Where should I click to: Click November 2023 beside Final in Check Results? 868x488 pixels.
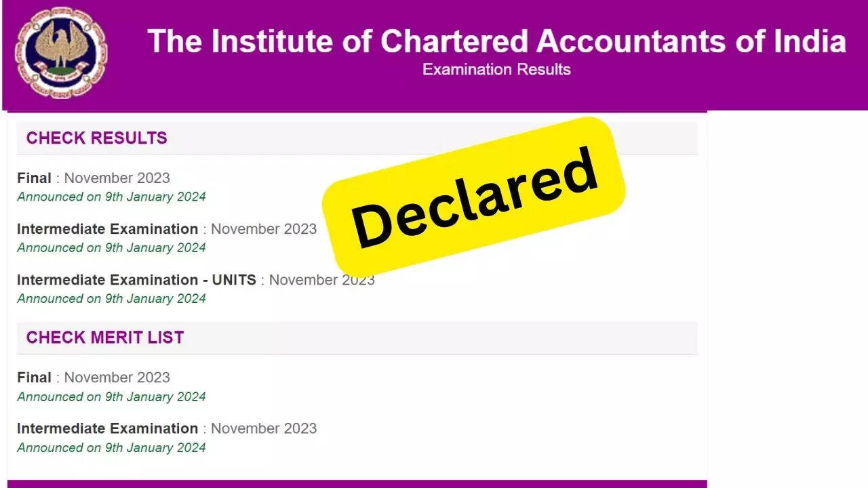click(117, 178)
